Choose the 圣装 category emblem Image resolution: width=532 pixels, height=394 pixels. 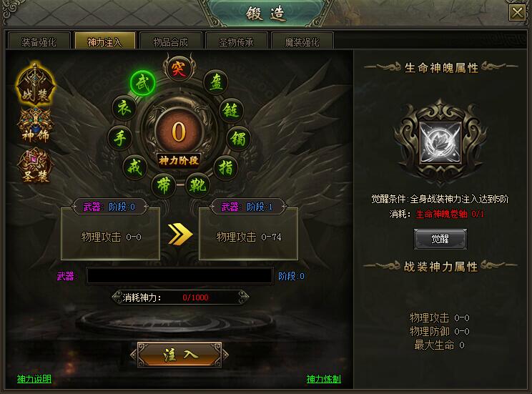click(35, 167)
